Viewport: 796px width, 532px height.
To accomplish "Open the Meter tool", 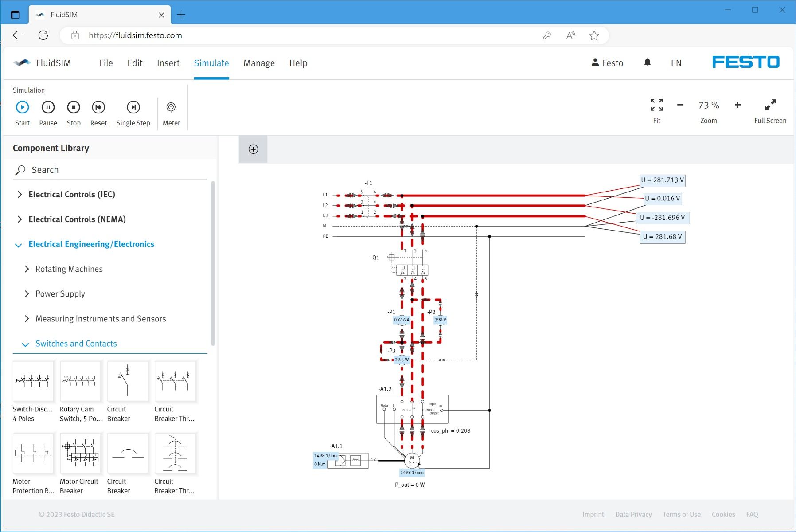I will pos(171,113).
